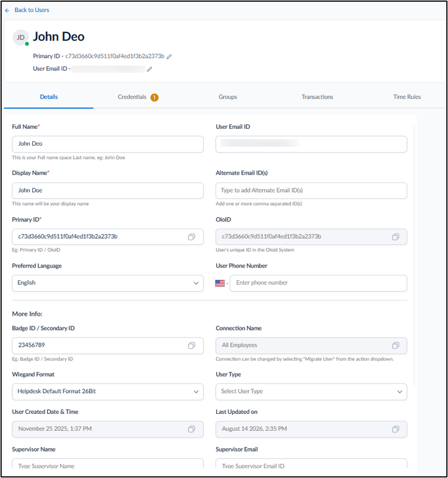Copy the Badge ID 23456789 using copy icon
The image size is (448, 478).
pos(191,345)
